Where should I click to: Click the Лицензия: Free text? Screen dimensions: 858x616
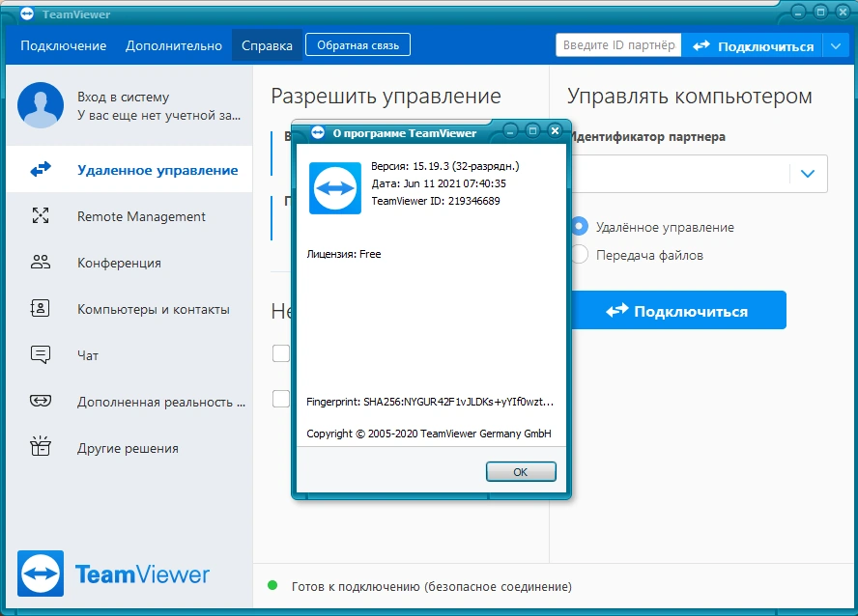click(344, 254)
